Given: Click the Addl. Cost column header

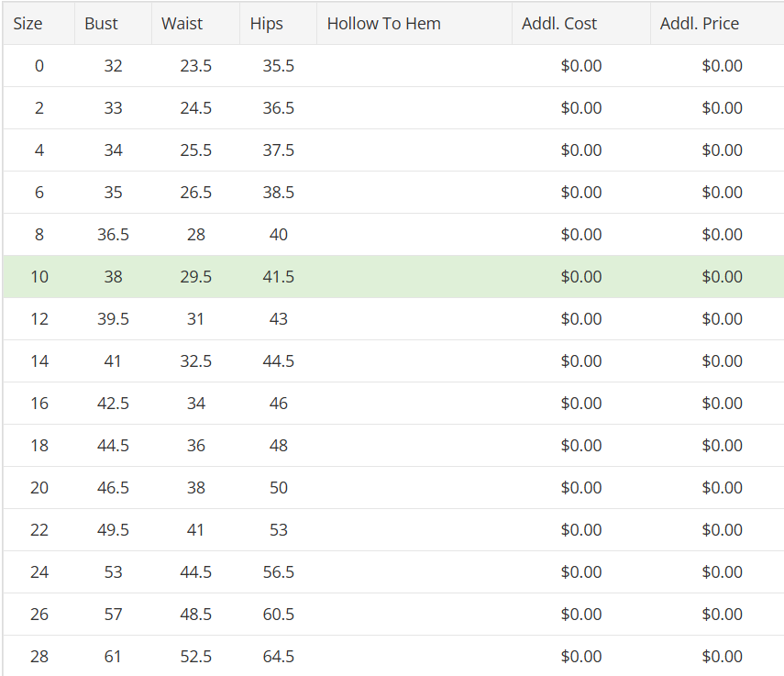Looking at the screenshot, I should pos(581,24).
